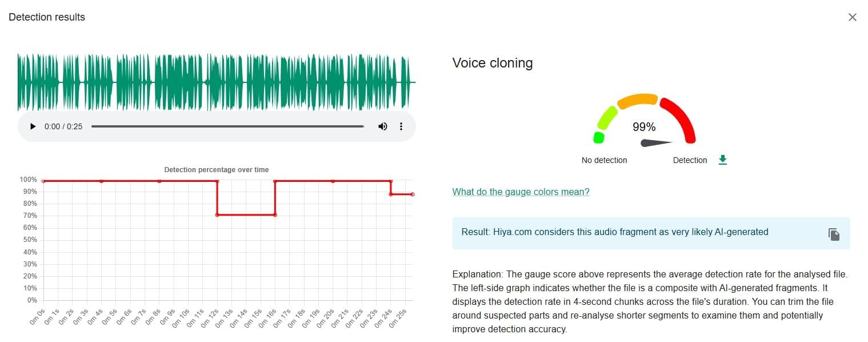The width and height of the screenshot is (868, 342).
Task: Click the orange section of the gauge
Action: click(638, 100)
